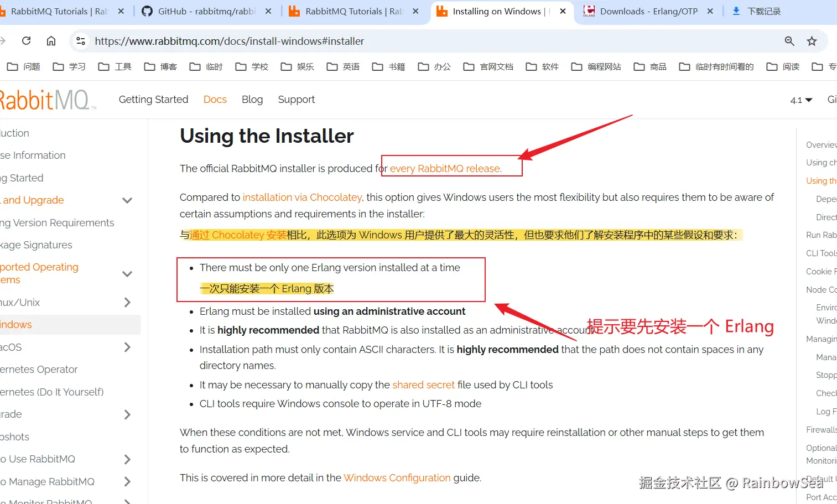Expand the Linux/Unix sidebar chevron
The height and width of the screenshot is (504, 837).
pos(127,302)
